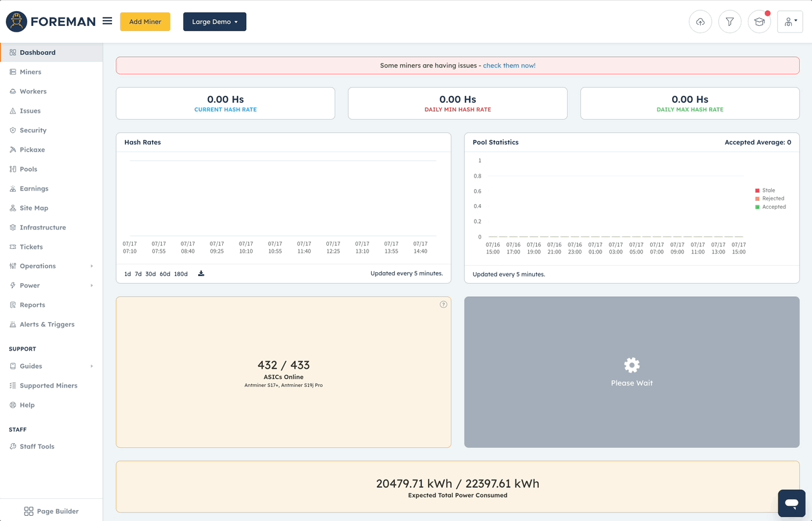Click the Page Builder grid icon
The image size is (812, 521).
pyautogui.click(x=28, y=511)
